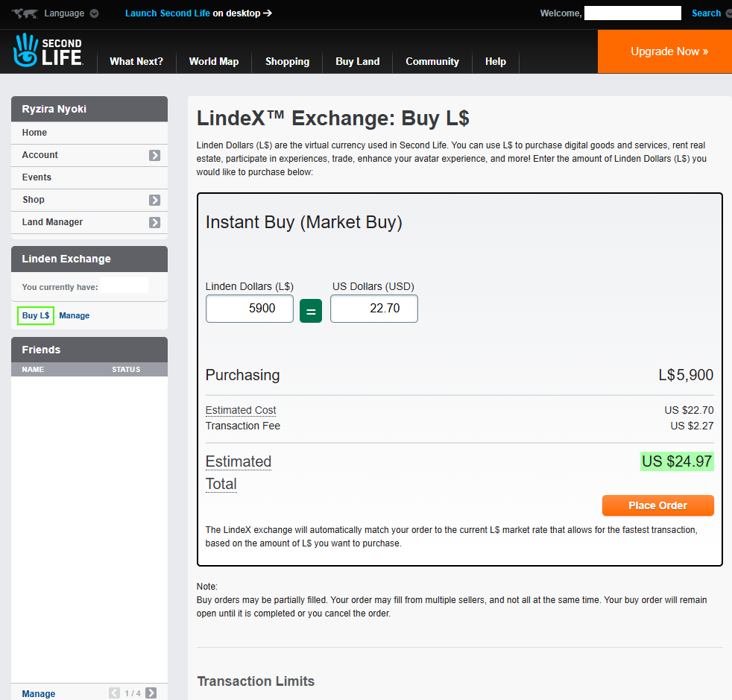Open the What Next? menu
This screenshot has width=732, height=700.
(x=136, y=62)
